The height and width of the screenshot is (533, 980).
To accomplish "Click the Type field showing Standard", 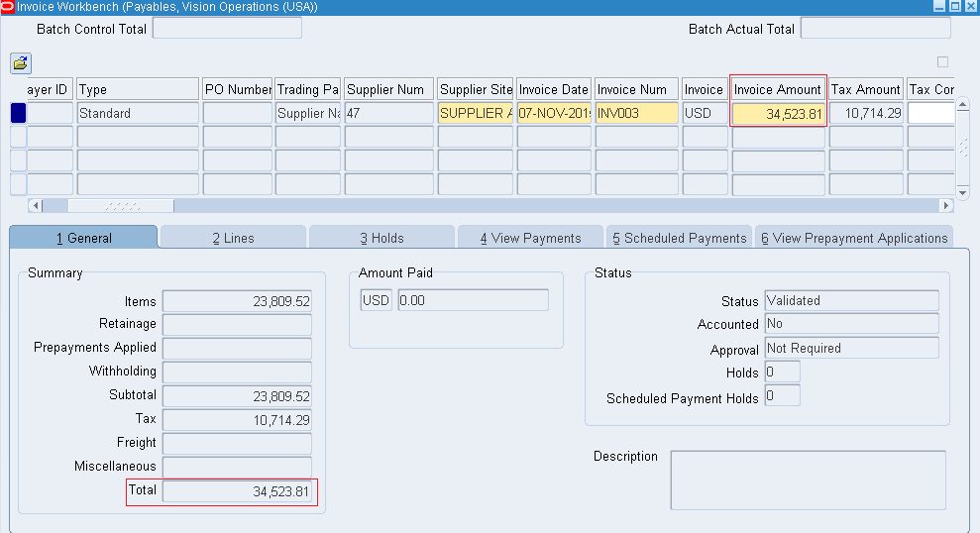I will click(137, 114).
